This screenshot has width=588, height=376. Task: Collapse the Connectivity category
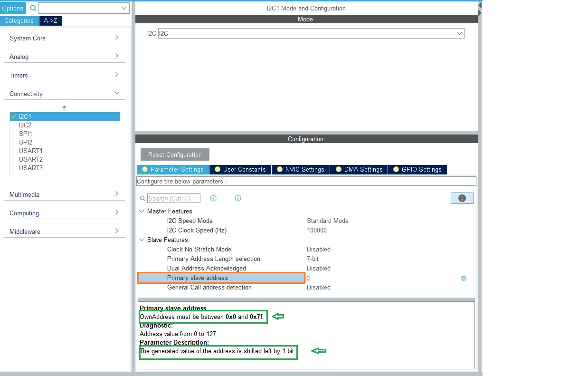65,94
